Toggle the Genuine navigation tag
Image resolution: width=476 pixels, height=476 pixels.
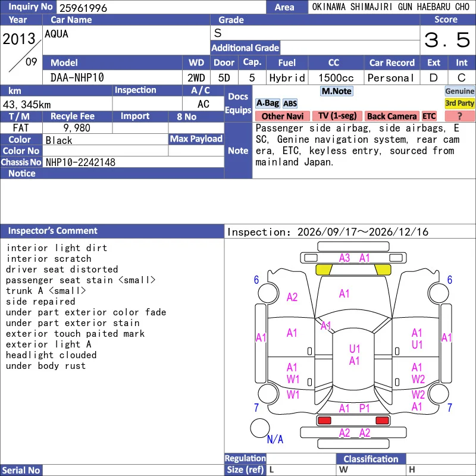pyautogui.click(x=459, y=91)
